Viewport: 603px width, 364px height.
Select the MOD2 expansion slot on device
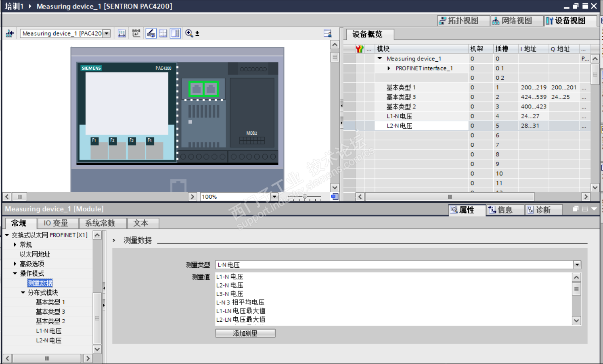pyautogui.click(x=252, y=112)
